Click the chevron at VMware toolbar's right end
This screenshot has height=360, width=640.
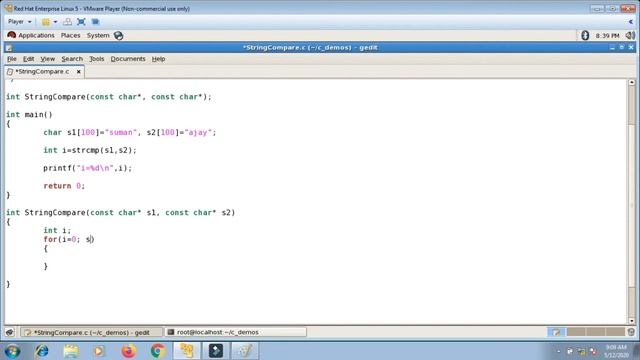pyautogui.click(x=631, y=22)
